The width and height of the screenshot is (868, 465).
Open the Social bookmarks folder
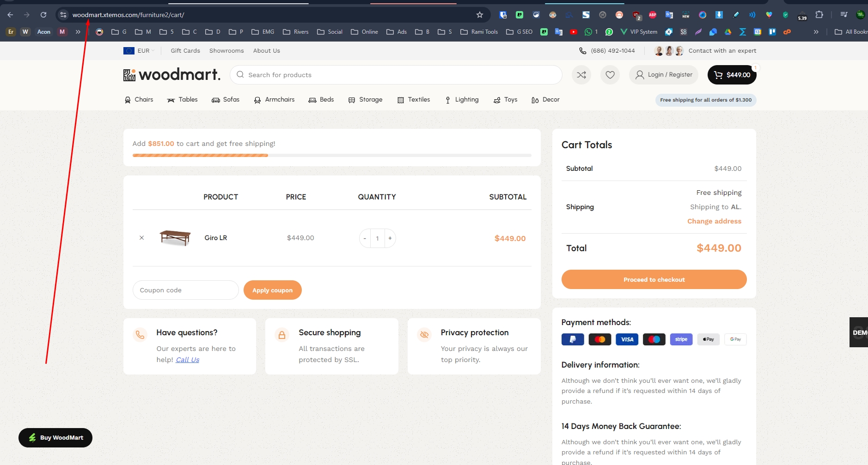click(x=330, y=32)
